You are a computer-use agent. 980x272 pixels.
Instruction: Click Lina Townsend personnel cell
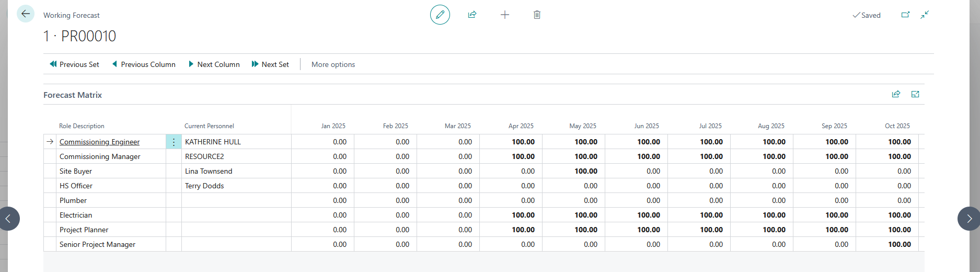click(236, 171)
